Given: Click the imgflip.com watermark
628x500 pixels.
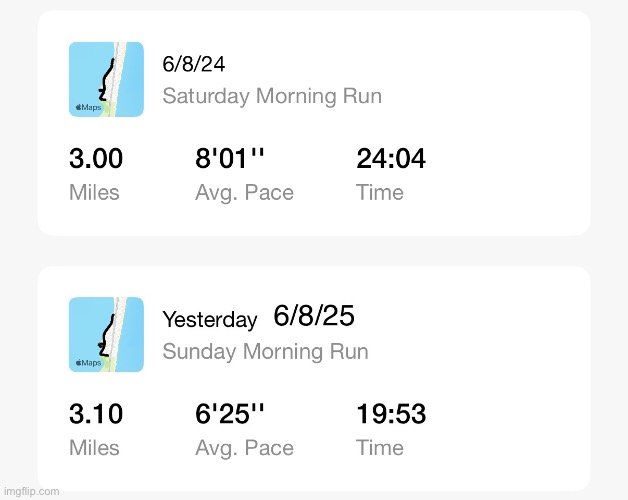Looking at the screenshot, I should [x=32, y=491].
